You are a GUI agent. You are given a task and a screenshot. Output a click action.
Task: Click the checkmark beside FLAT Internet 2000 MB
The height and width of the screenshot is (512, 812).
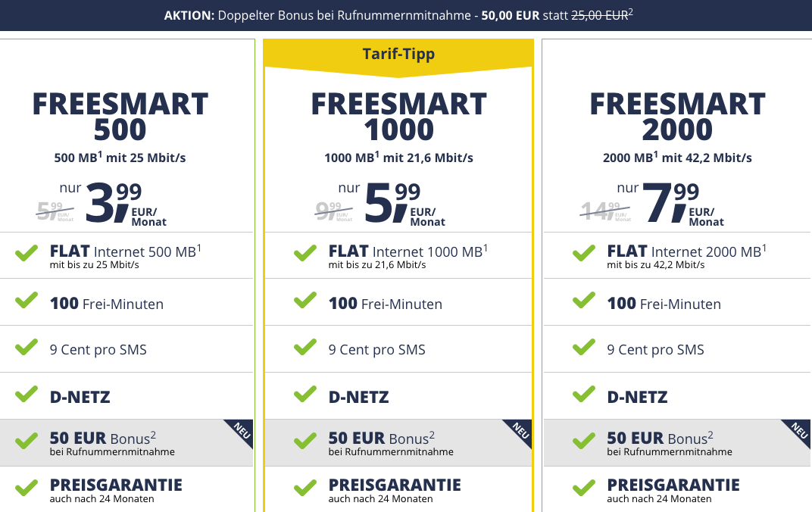(584, 254)
